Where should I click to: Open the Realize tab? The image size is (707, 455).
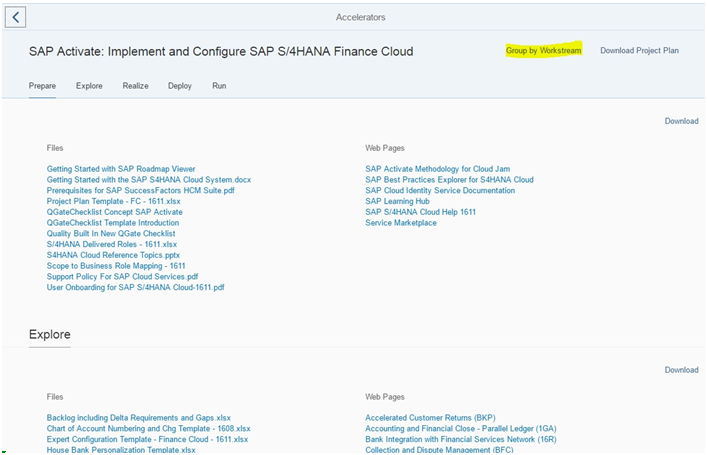[x=135, y=86]
